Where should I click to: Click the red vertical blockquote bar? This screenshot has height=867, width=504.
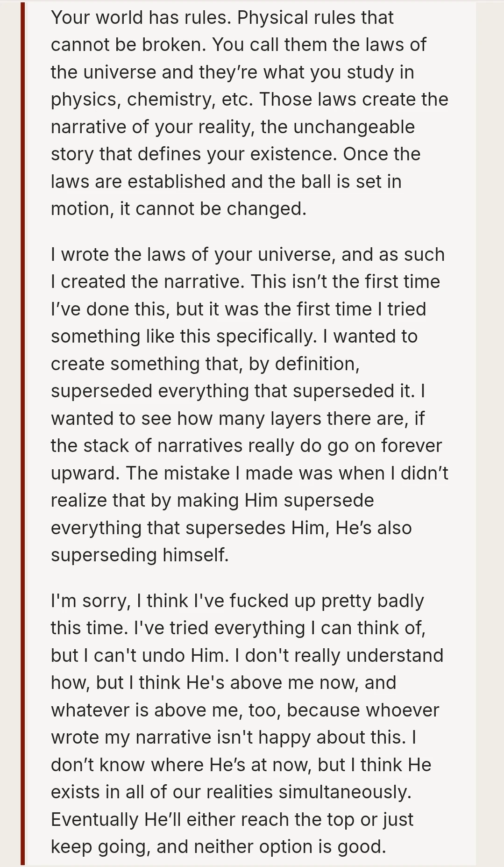tap(22, 433)
